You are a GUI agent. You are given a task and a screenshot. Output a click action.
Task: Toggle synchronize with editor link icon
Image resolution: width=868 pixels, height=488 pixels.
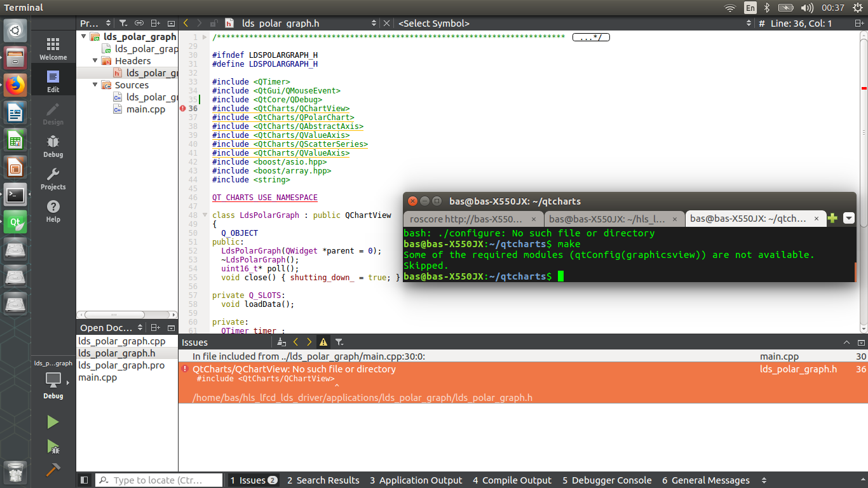click(139, 24)
